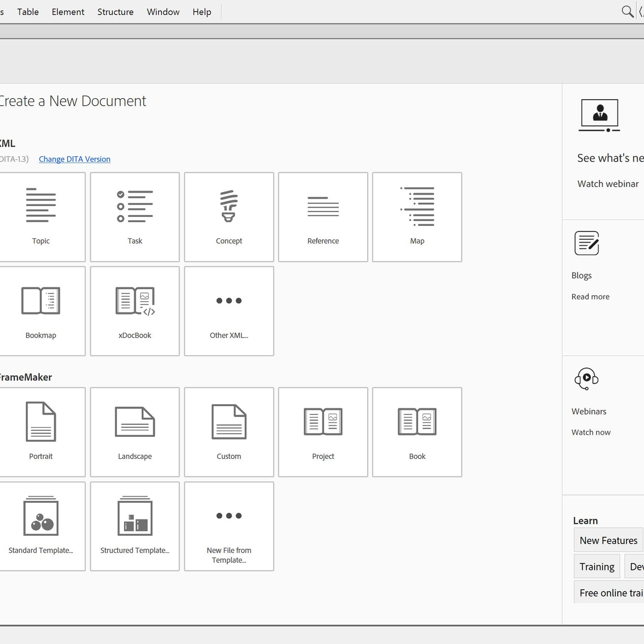Viewport: 644px width, 644px height.
Task: Click Read more under Blogs
Action: (590, 297)
